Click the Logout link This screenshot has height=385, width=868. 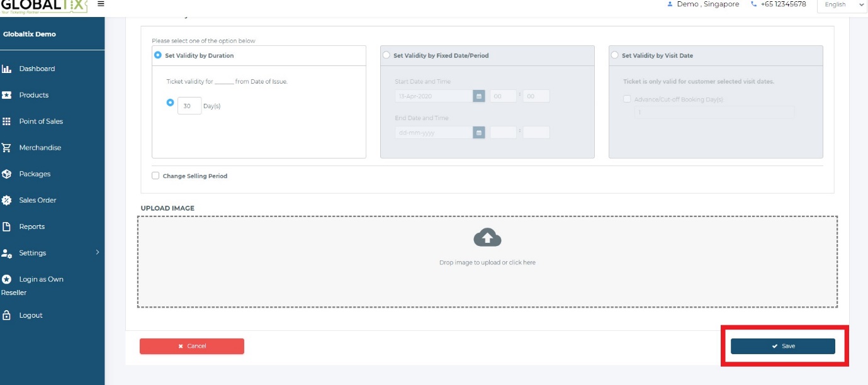click(x=31, y=315)
